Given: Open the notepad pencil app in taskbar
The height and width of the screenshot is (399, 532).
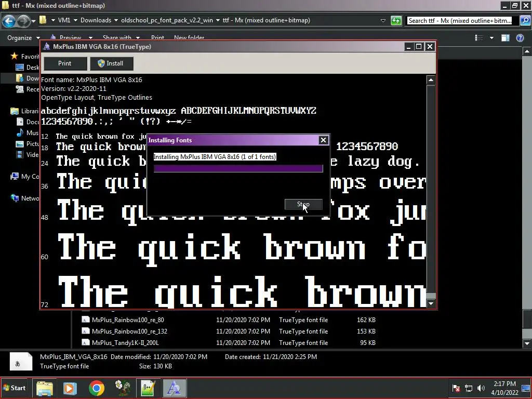Looking at the screenshot, I should click(x=148, y=388).
